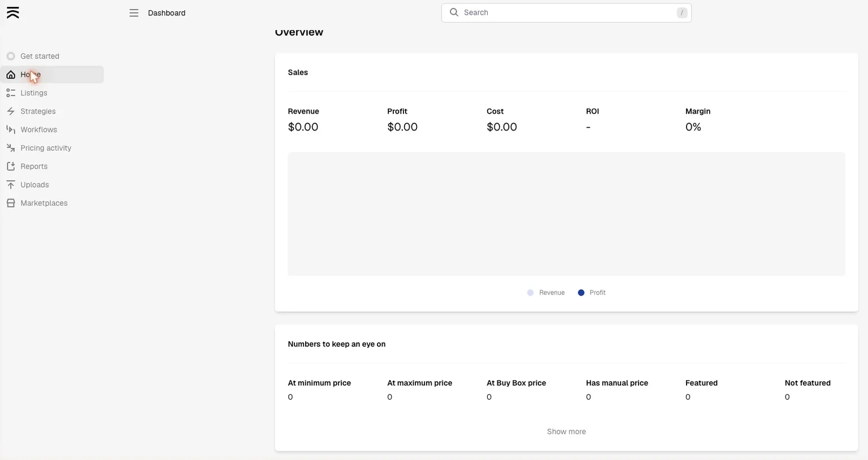
Task: Click the At maximum price label
Action: [420, 383]
